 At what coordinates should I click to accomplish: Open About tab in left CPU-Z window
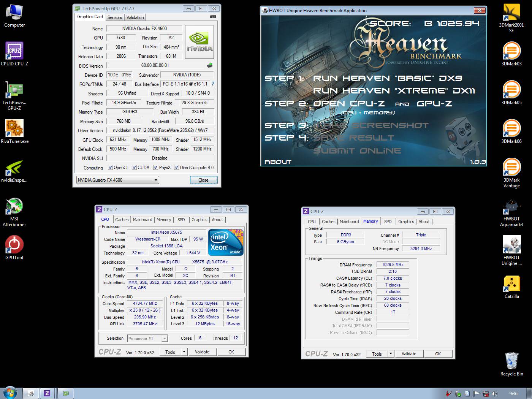click(217, 220)
